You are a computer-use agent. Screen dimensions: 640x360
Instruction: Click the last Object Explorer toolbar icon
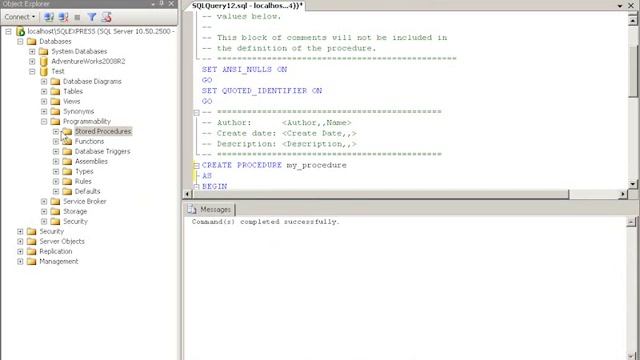pyautogui.click(x=107, y=17)
